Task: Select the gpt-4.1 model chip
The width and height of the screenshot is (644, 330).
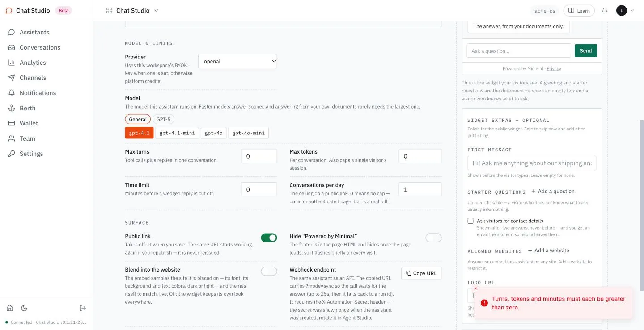Action: (x=139, y=133)
